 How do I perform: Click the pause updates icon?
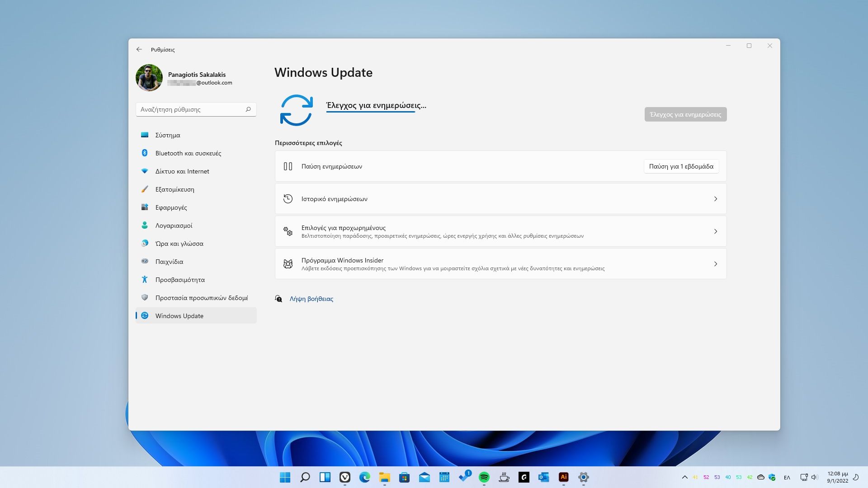coord(288,166)
